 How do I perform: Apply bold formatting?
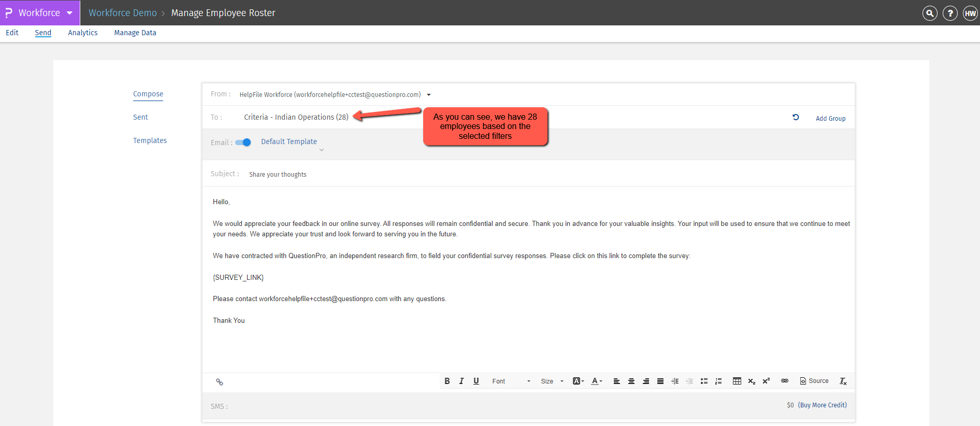pyautogui.click(x=447, y=381)
